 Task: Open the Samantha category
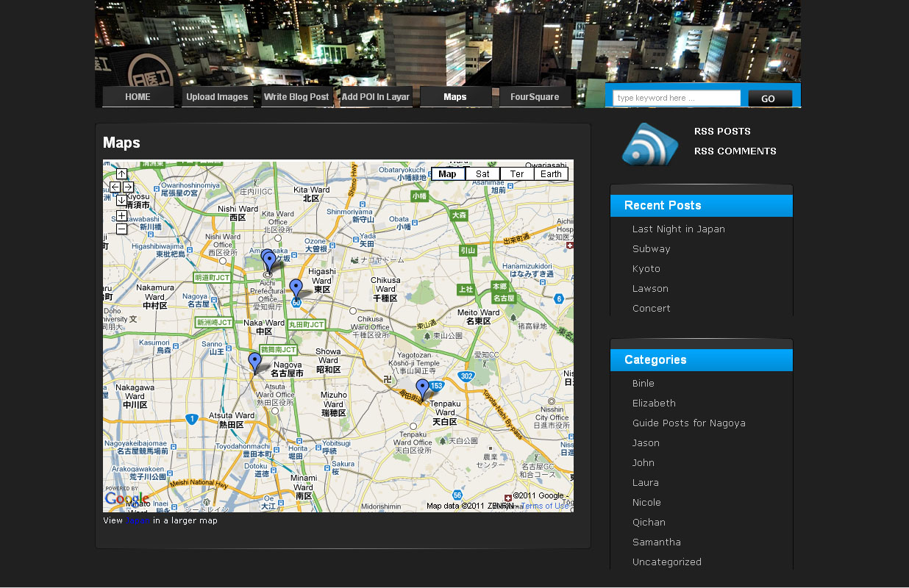[x=657, y=542]
